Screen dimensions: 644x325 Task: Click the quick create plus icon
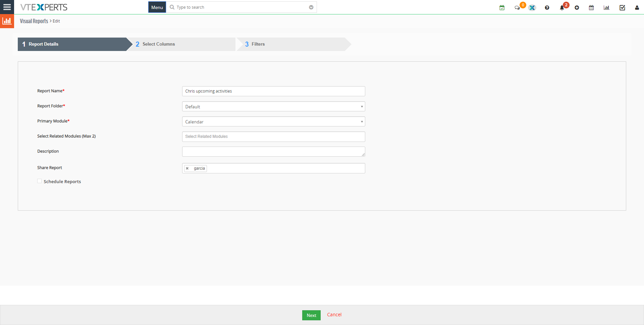coord(577,8)
